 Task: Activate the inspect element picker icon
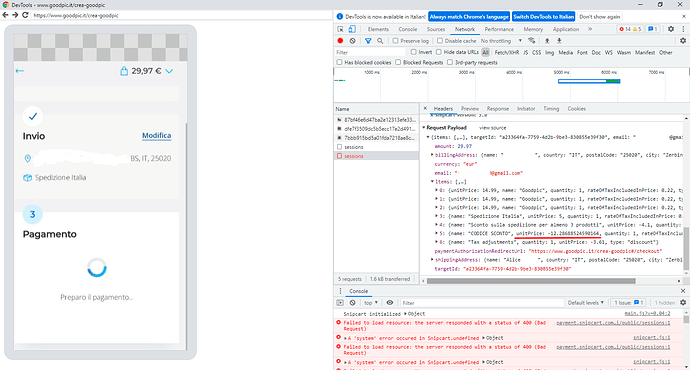tap(340, 29)
